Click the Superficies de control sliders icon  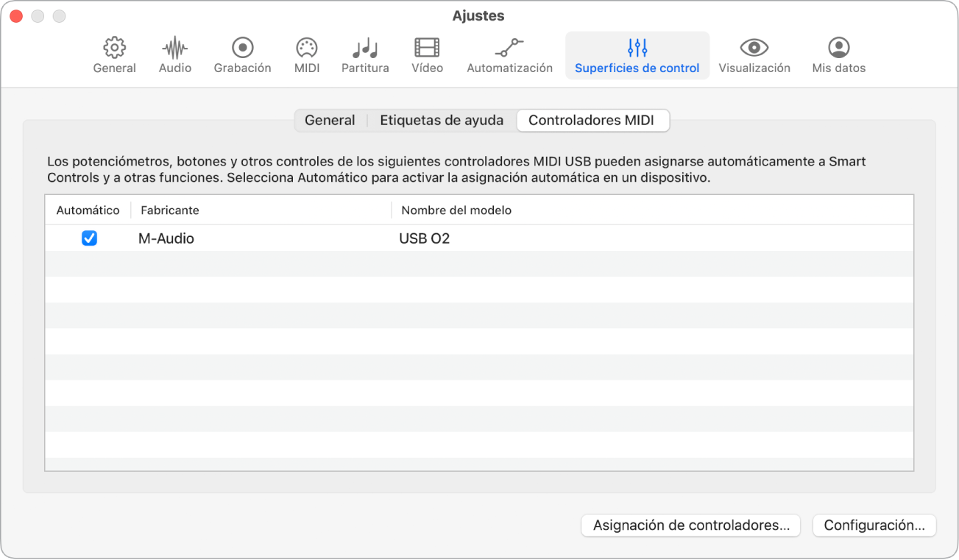pyautogui.click(x=637, y=49)
